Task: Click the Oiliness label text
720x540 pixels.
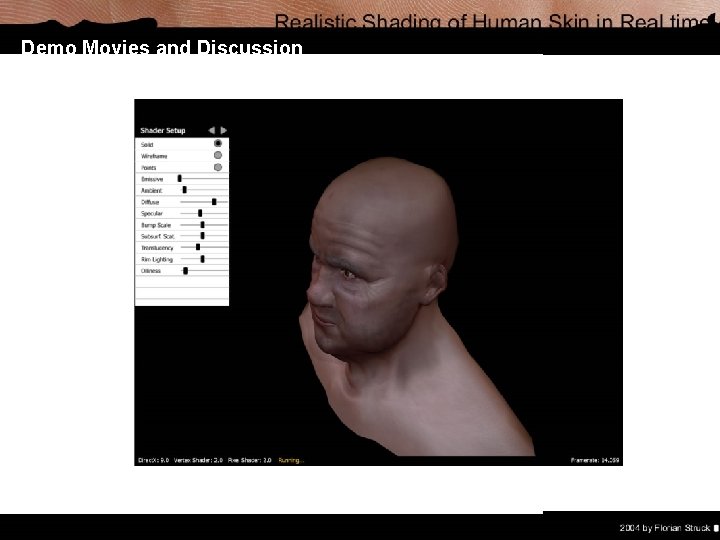Action: (151, 271)
